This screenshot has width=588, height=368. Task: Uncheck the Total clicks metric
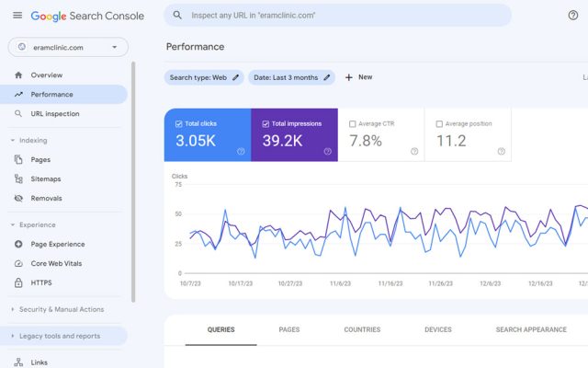(178, 123)
